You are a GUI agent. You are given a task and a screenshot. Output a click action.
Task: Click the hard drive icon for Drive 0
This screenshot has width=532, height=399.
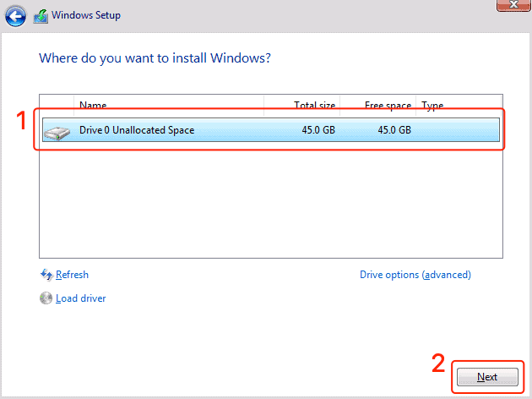(57, 133)
